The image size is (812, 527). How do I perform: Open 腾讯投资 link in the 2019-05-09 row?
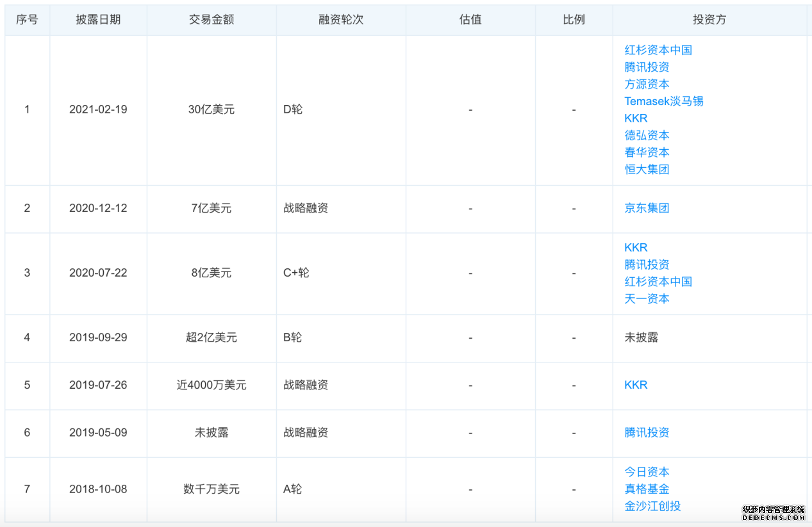pyautogui.click(x=647, y=432)
